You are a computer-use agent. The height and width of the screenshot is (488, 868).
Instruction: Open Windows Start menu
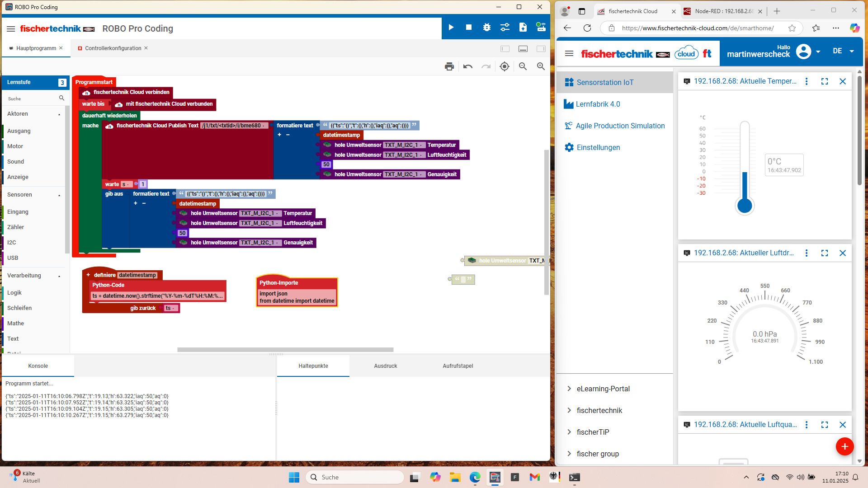pos(294,477)
